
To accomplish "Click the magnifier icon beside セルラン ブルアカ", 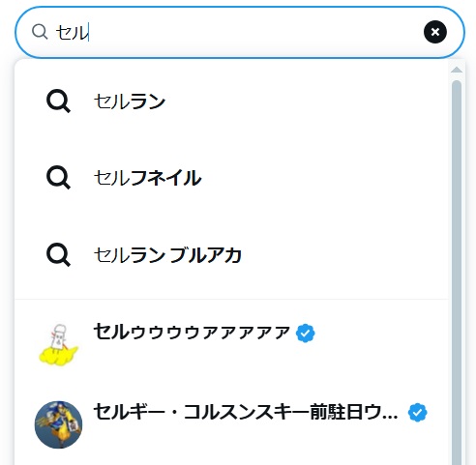I will (x=58, y=255).
